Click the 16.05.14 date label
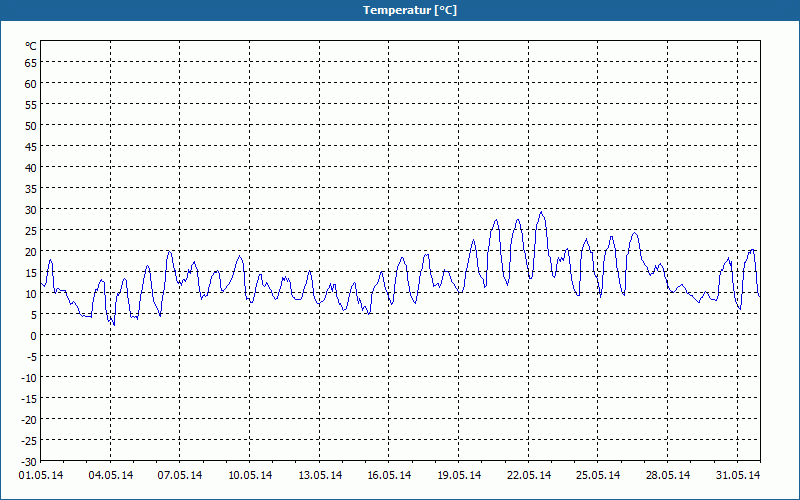This screenshot has width=800, height=500. point(389,475)
